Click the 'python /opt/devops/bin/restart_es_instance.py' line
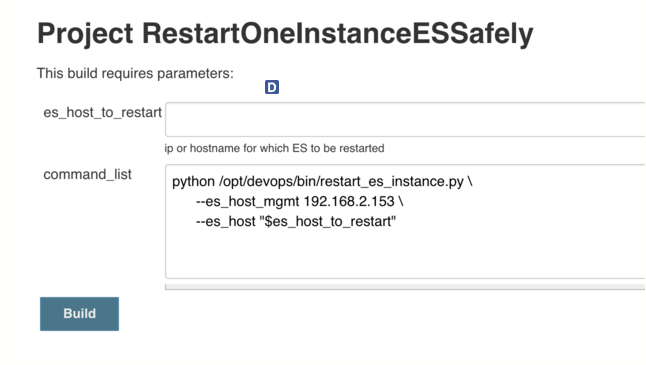Image resolution: width=646 pixels, height=365 pixels. [x=322, y=182]
